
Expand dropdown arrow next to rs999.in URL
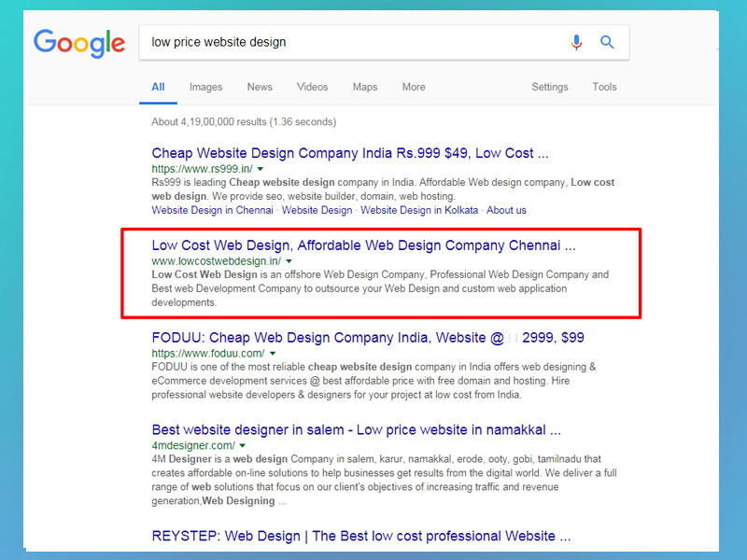[x=261, y=169]
